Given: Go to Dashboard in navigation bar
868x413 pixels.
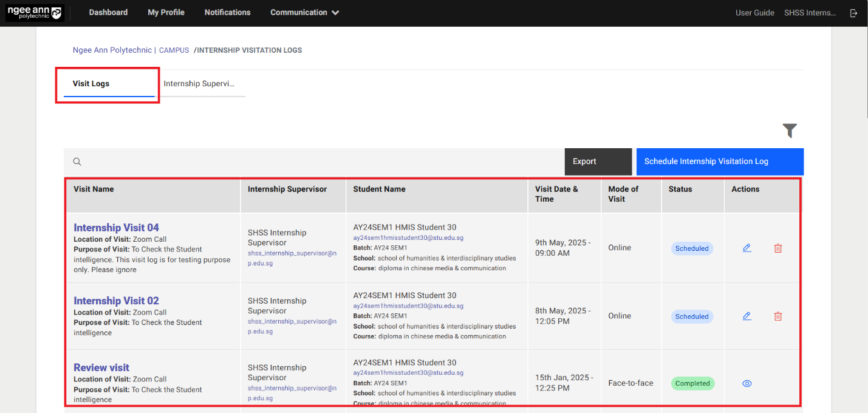Looking at the screenshot, I should (x=108, y=12).
